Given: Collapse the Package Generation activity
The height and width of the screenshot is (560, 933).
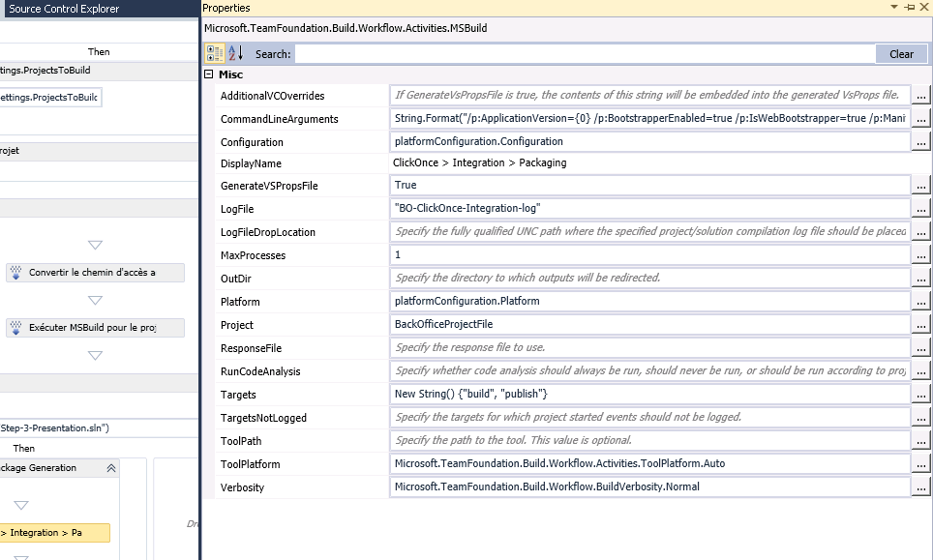Looking at the screenshot, I should [111, 468].
